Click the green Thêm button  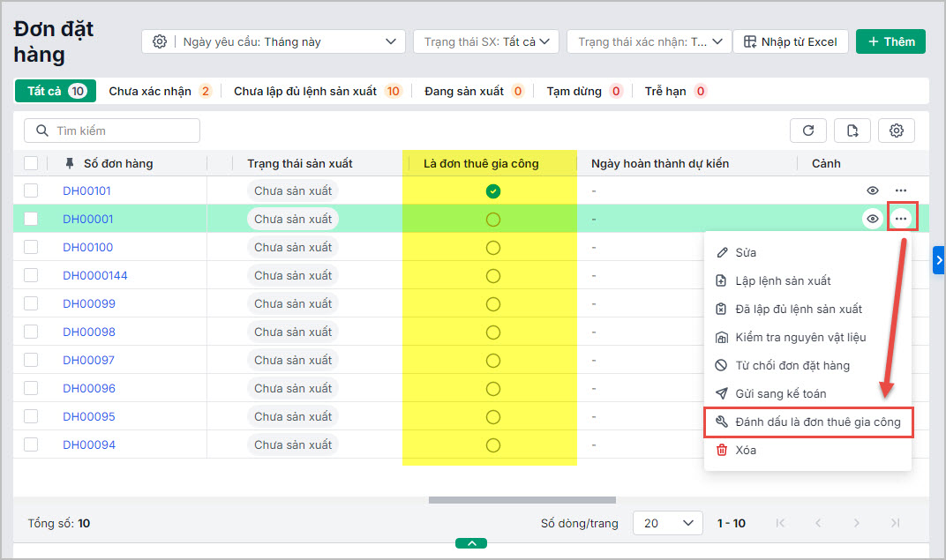tap(890, 41)
